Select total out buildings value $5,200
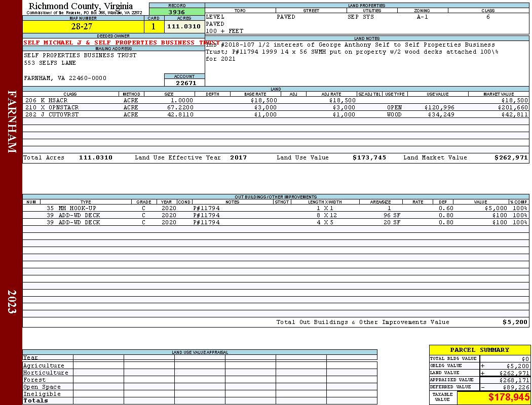This screenshot has height=405, width=532. pyautogui.click(x=515, y=322)
